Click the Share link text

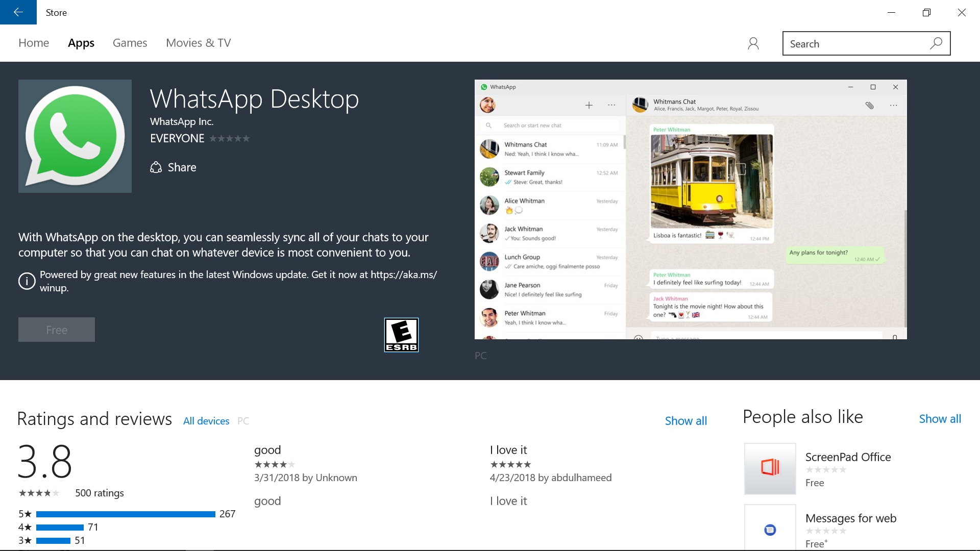(182, 167)
